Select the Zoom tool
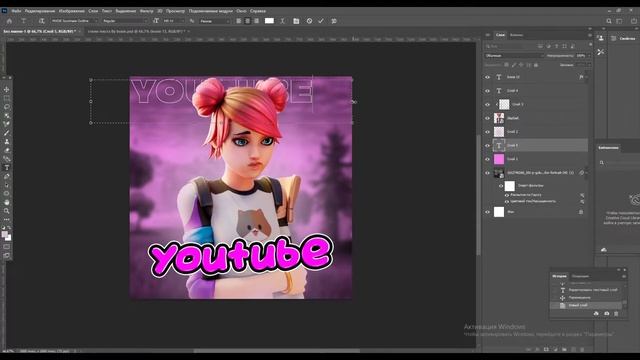Viewport: 640px width, 360px height. point(7,211)
